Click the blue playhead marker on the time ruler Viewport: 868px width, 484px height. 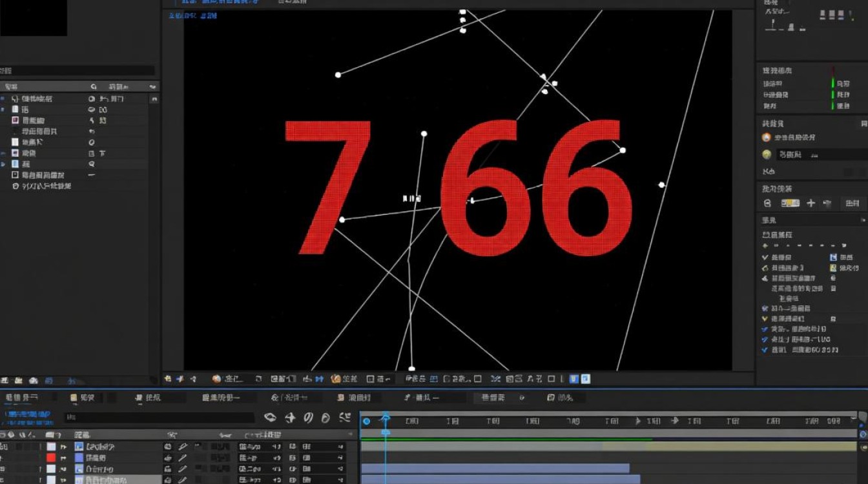coord(386,419)
